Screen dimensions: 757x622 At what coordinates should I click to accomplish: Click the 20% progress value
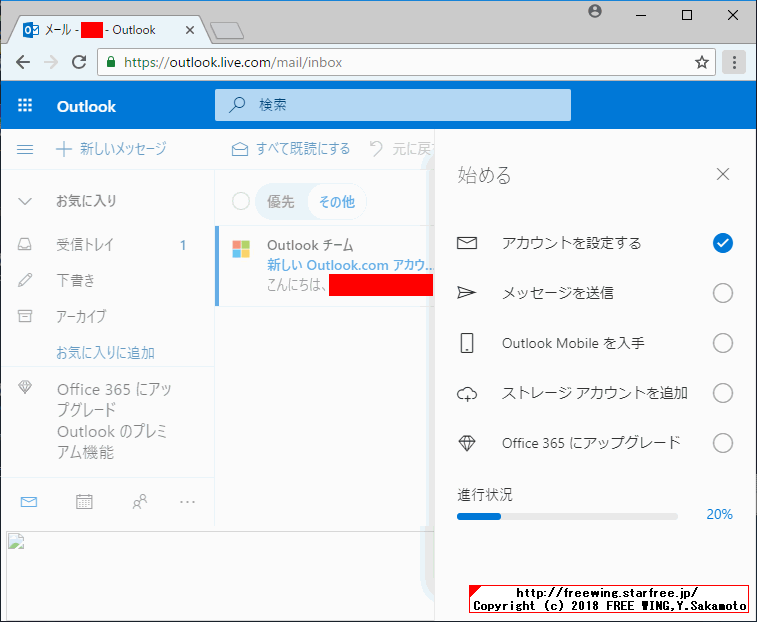(x=719, y=514)
